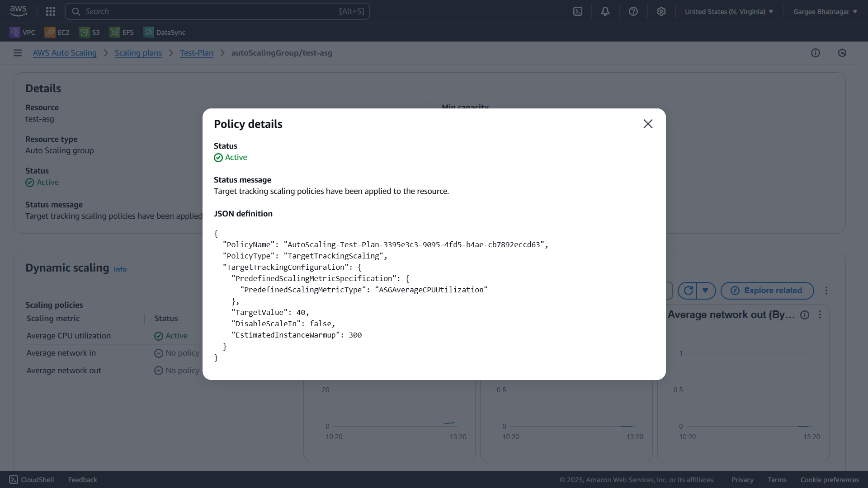Focus the top Search input field

(217, 11)
